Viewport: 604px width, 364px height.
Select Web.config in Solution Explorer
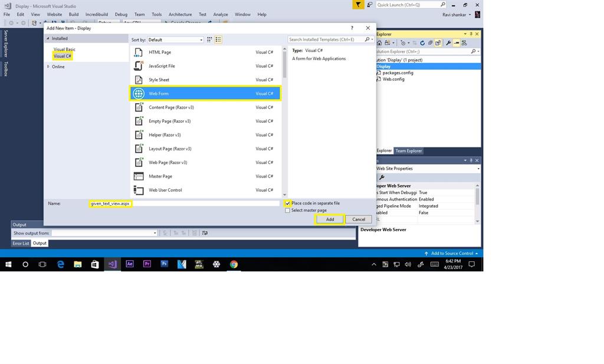click(x=393, y=79)
